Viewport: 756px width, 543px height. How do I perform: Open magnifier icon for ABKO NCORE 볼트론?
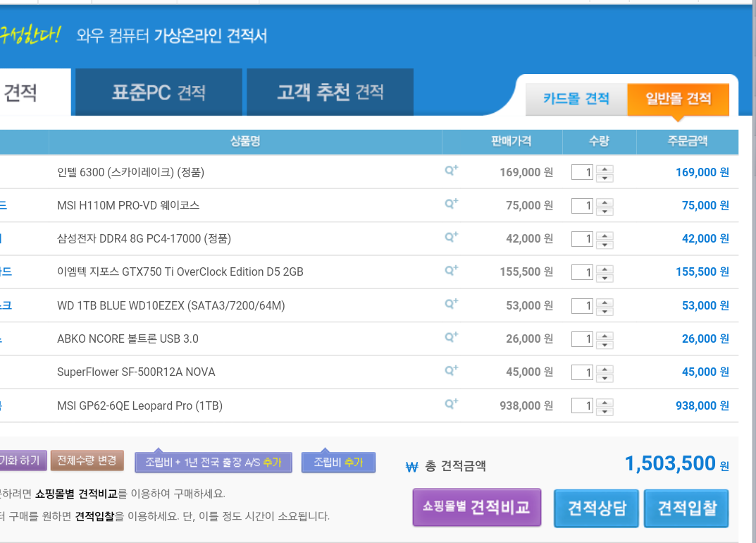pyautogui.click(x=451, y=338)
